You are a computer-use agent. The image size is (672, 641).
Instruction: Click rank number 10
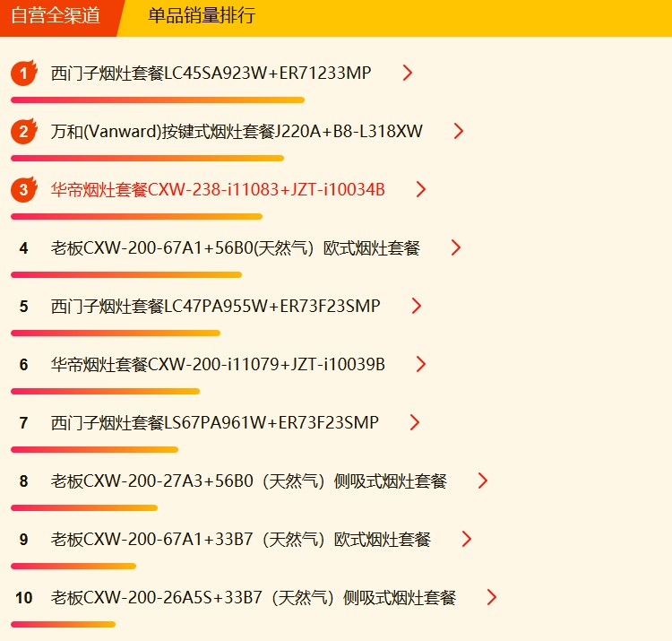click(23, 598)
